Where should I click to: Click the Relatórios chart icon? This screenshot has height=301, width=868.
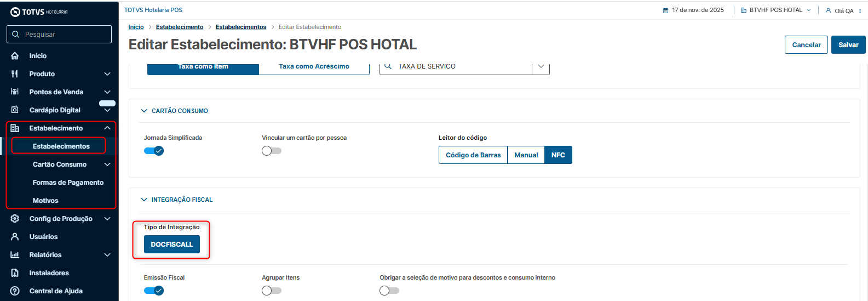(x=15, y=255)
